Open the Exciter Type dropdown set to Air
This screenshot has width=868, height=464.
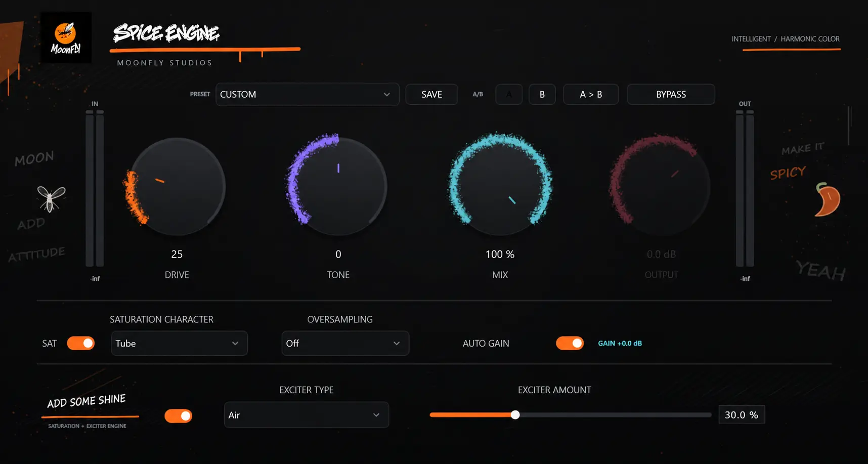307,415
